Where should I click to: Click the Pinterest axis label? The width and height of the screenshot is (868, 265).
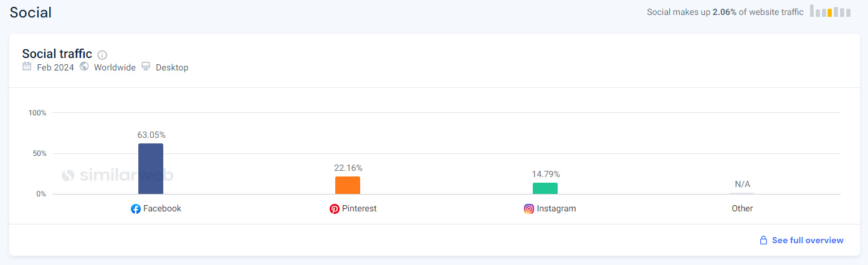coord(360,208)
